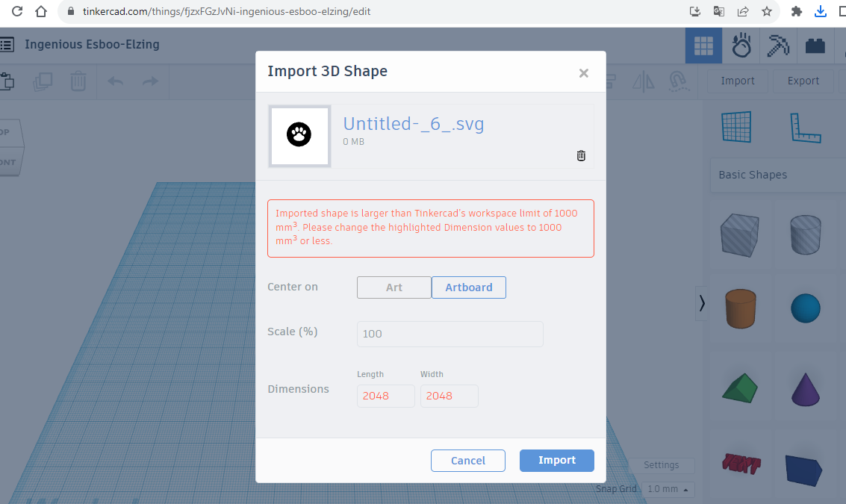
Task: Share this page via the share icon
Action: click(x=743, y=11)
